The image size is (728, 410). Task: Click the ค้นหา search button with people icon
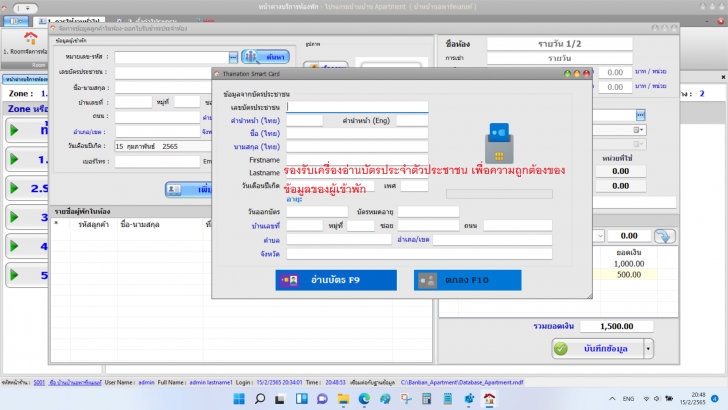point(266,57)
